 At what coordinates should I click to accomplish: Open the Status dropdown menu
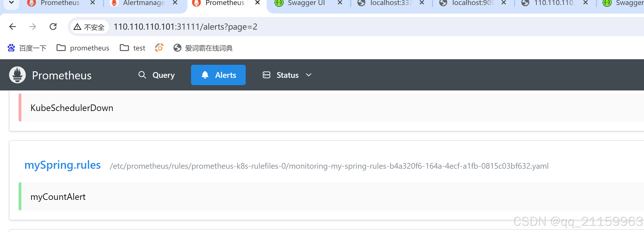coord(287,75)
